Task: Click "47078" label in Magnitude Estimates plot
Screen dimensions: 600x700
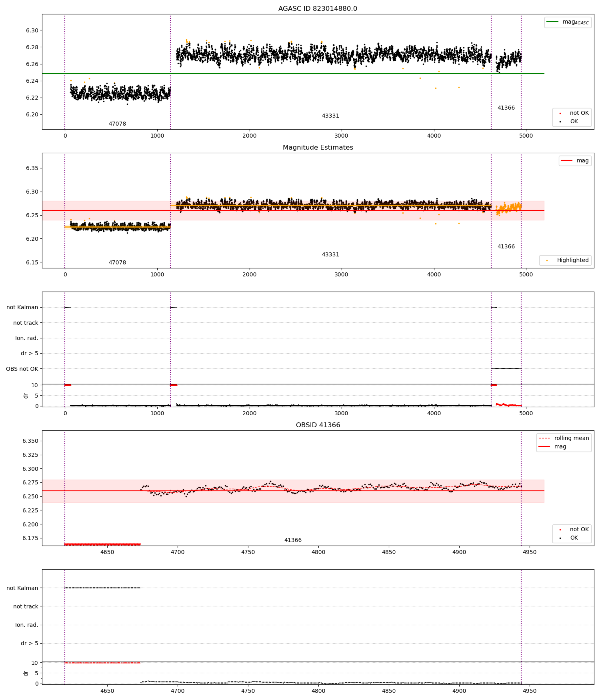Action: pos(117,263)
